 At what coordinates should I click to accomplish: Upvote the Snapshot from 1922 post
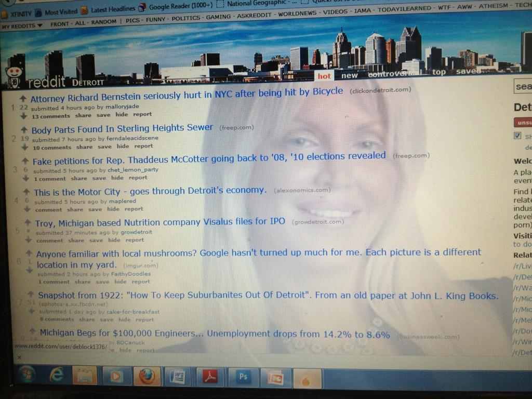click(x=31, y=294)
